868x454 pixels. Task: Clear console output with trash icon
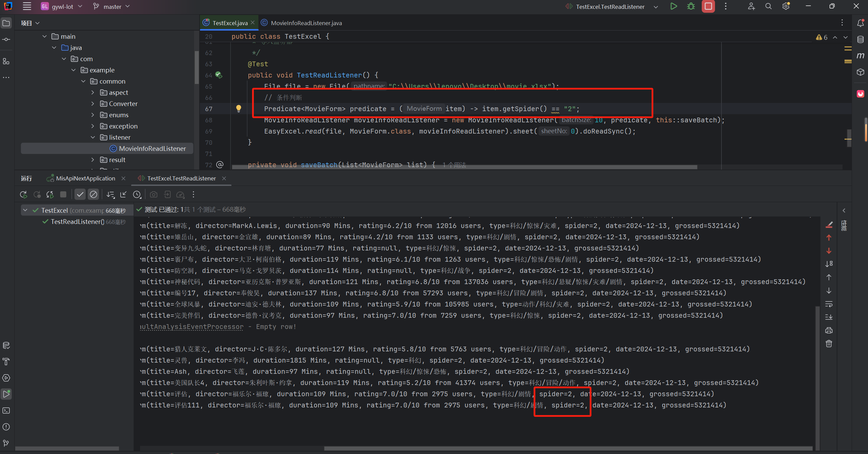coord(829,344)
